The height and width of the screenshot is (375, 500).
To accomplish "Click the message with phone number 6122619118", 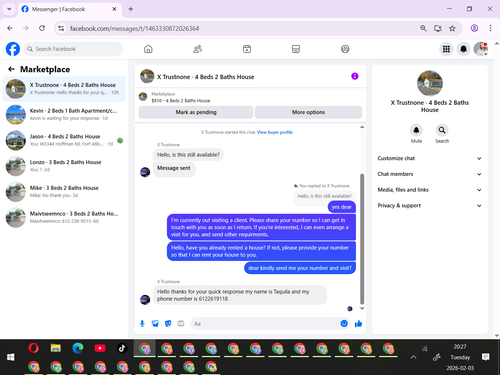I will pyautogui.click(x=240, y=295).
